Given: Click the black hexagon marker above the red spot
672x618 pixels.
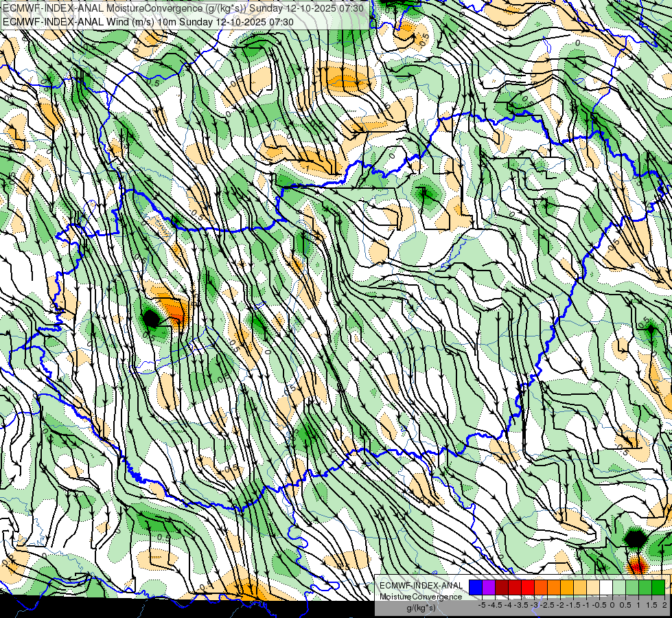Looking at the screenshot, I should tap(636, 538).
